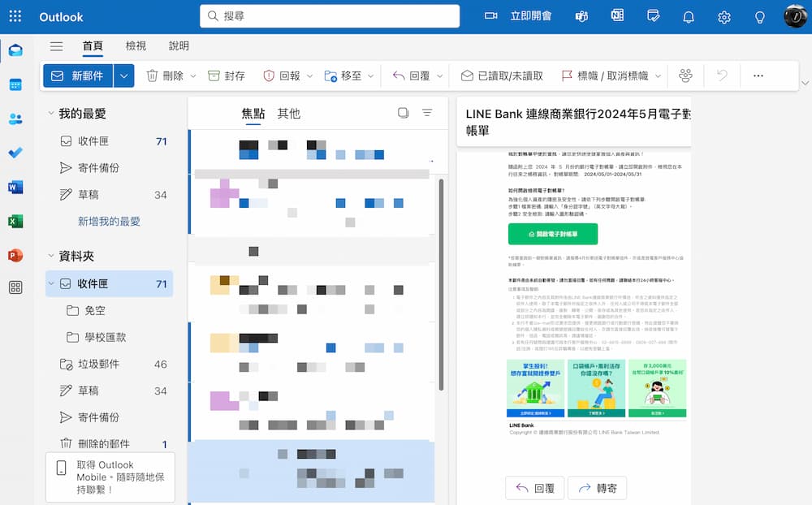The width and height of the screenshot is (812, 505).
Task: Open message list filter icon
Action: click(x=427, y=112)
